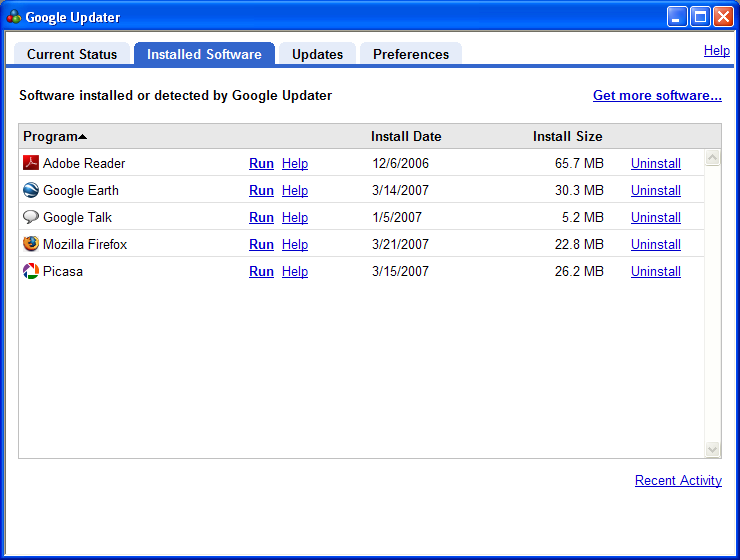Run Adobe Reader from the list
Screen dimensions: 740x560
pos(261,163)
